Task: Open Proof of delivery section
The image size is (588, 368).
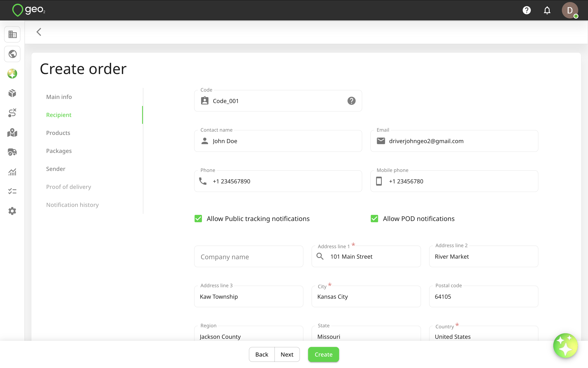Action: click(x=69, y=187)
